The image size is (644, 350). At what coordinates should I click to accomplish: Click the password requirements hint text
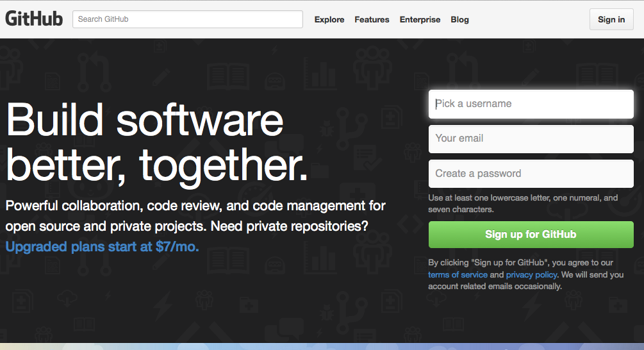pos(523,203)
